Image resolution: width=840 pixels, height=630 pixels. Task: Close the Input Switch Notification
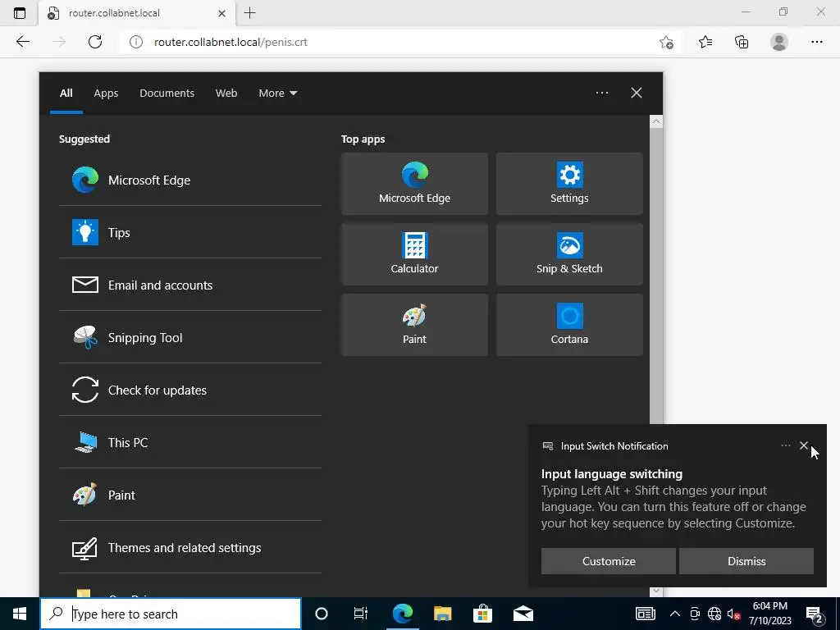pos(804,445)
